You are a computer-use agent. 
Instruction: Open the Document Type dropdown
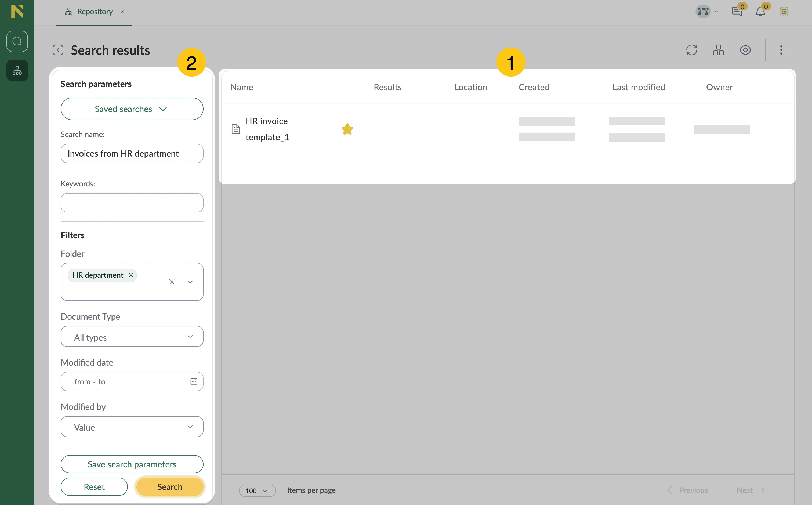(x=132, y=336)
